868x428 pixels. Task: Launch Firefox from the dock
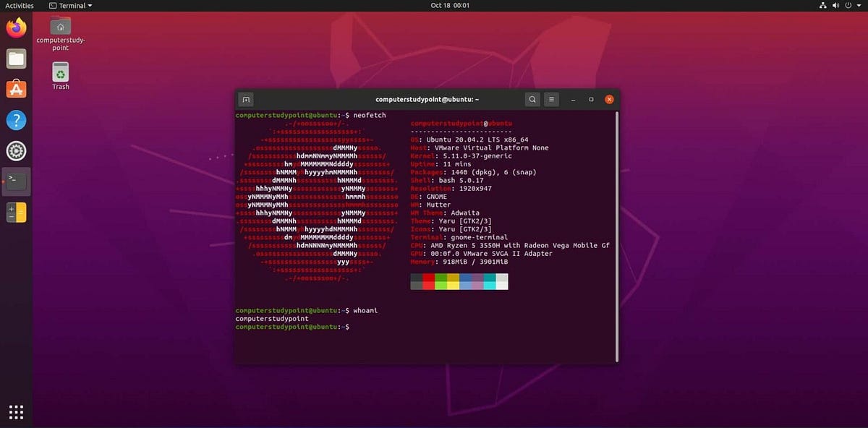tap(16, 27)
